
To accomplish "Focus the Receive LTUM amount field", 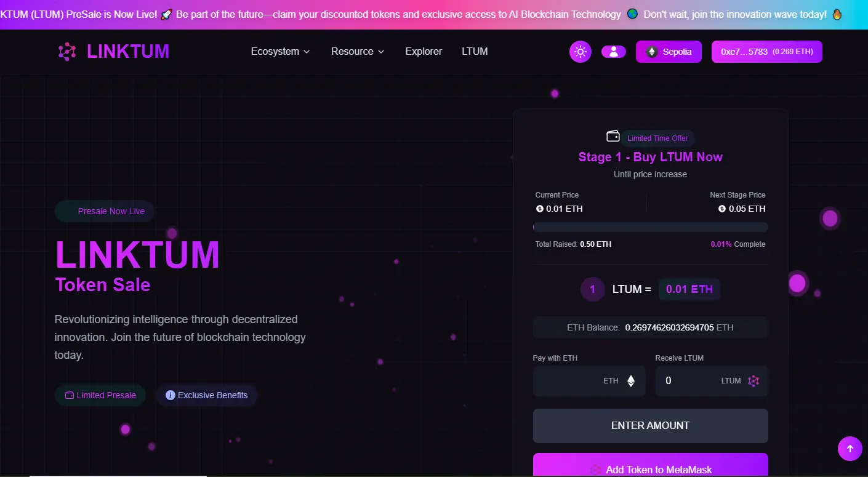I will pos(712,381).
